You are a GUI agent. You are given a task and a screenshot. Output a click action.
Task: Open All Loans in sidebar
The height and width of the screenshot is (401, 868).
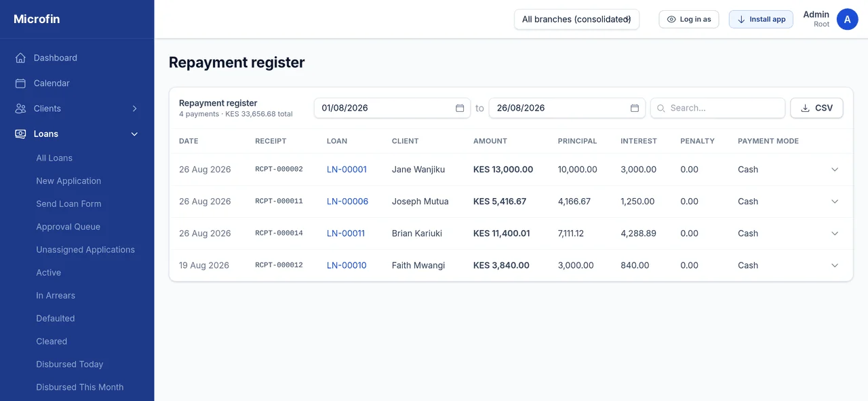pos(54,158)
